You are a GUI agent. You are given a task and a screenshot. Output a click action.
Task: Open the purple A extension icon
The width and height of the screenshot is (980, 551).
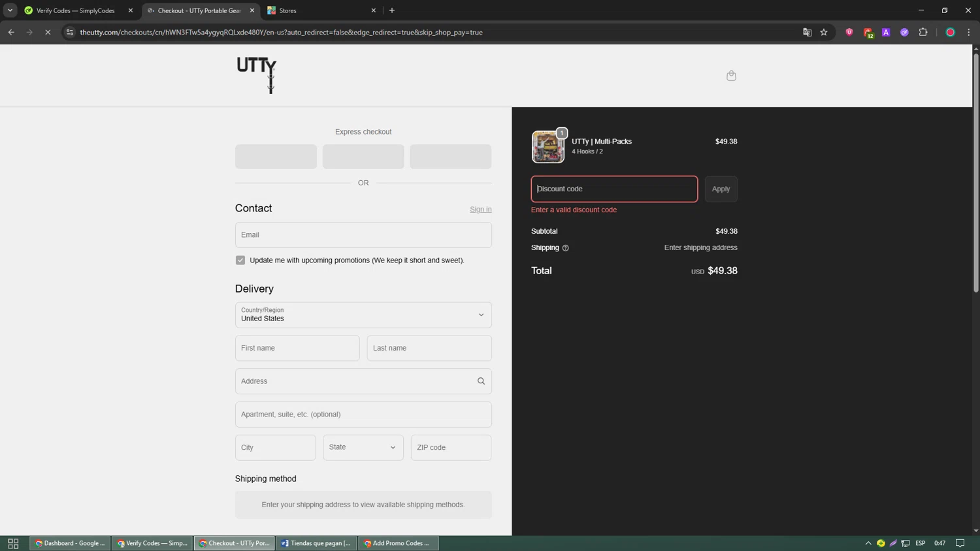click(x=886, y=32)
